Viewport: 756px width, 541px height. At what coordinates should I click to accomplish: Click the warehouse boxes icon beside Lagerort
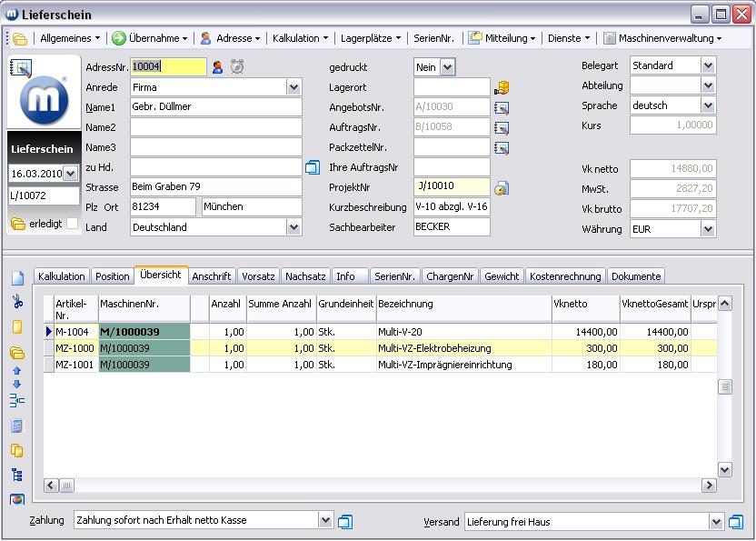point(502,87)
